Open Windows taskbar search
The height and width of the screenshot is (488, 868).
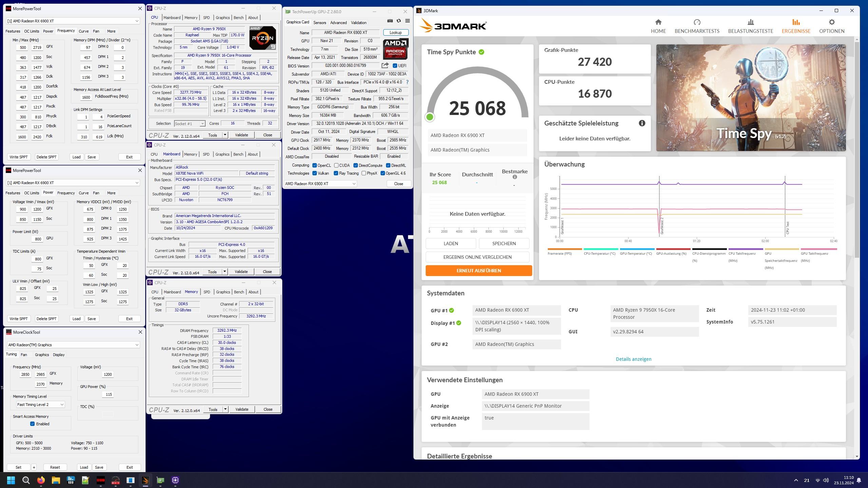(x=26, y=480)
